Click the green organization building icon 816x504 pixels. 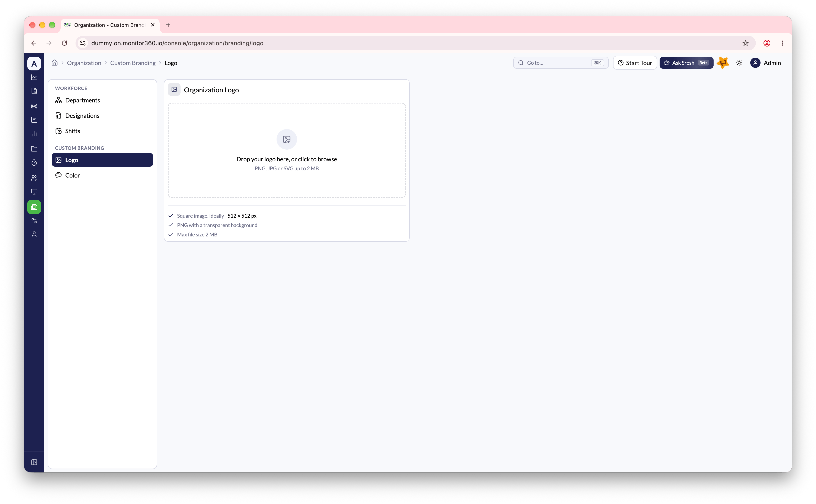point(34,207)
